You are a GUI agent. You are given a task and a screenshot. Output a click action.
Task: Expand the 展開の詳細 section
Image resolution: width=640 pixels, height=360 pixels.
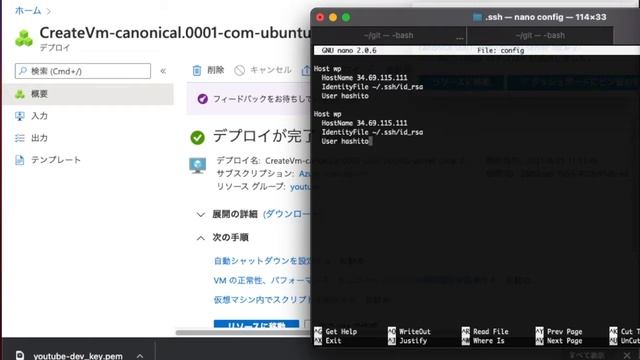234,214
